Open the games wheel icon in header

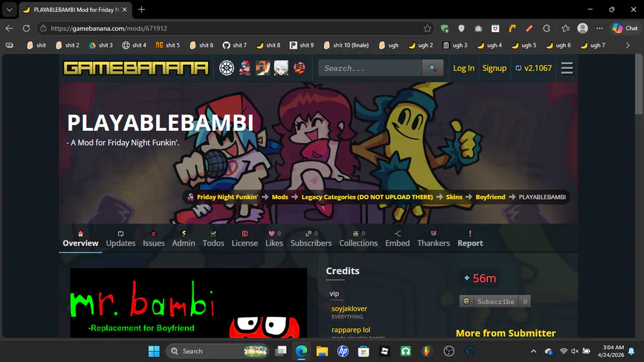point(226,68)
